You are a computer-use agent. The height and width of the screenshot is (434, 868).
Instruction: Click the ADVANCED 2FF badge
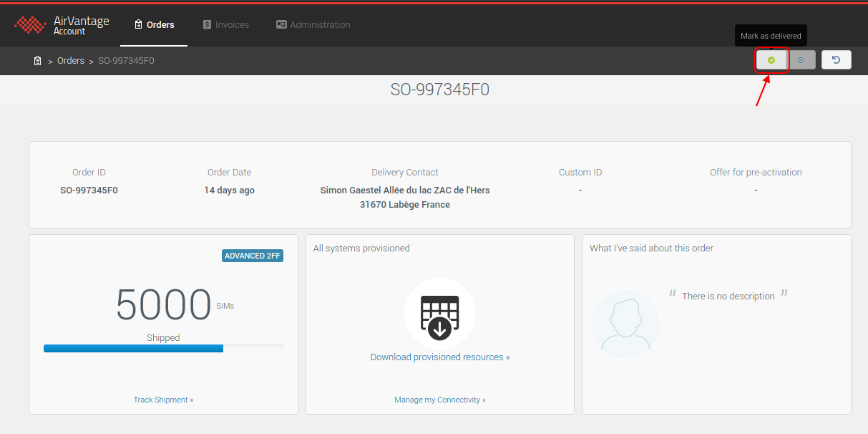[x=253, y=256]
